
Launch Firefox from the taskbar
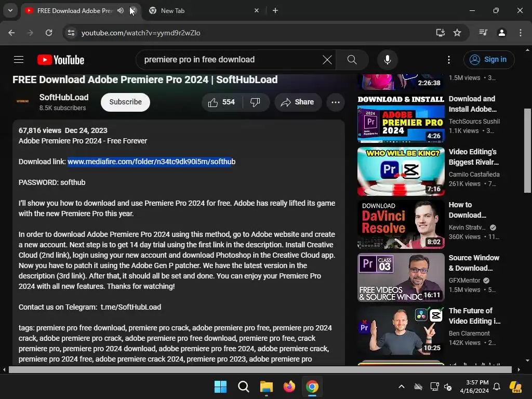(x=289, y=387)
